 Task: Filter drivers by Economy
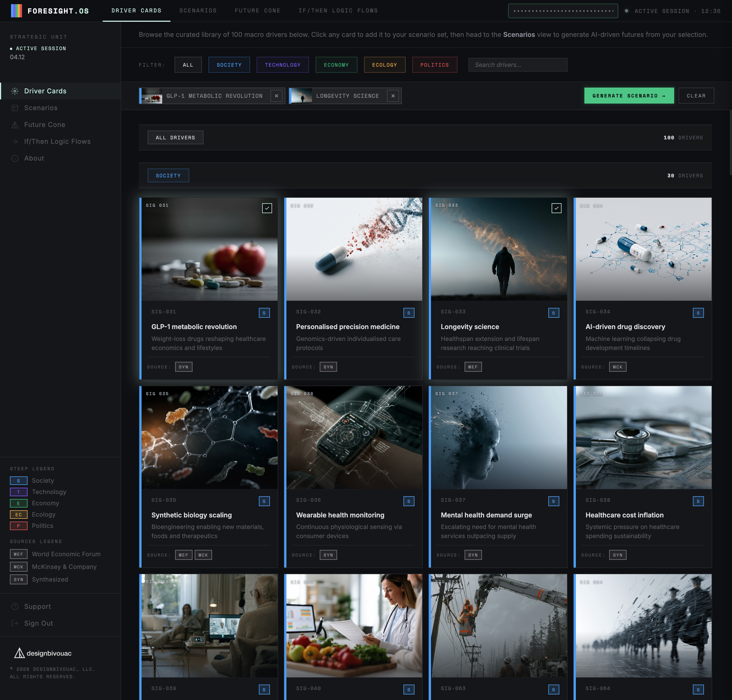pos(336,65)
